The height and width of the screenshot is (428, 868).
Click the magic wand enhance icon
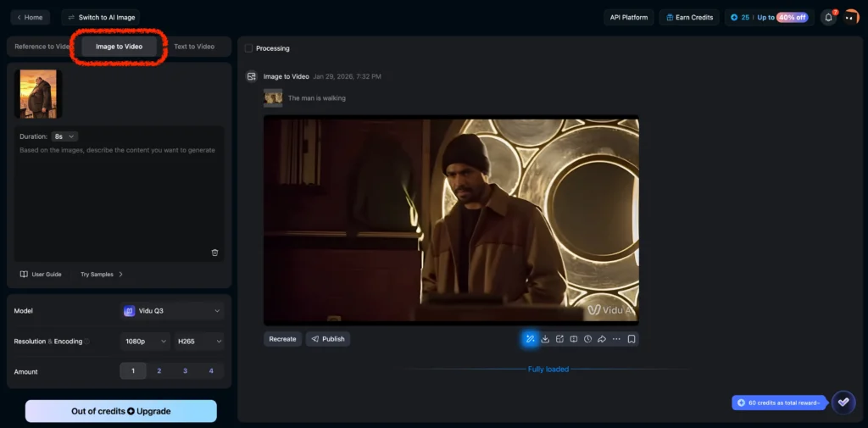[530, 339]
